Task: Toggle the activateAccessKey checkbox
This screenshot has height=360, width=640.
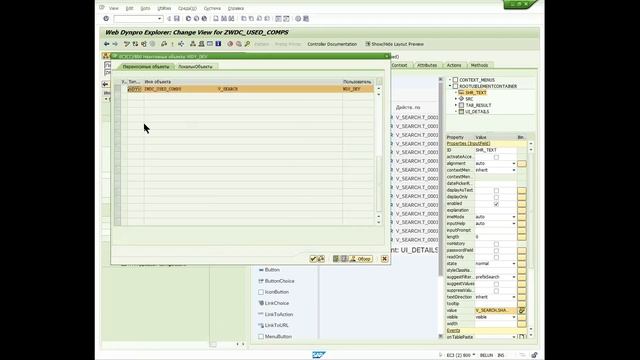Action: (x=496, y=157)
